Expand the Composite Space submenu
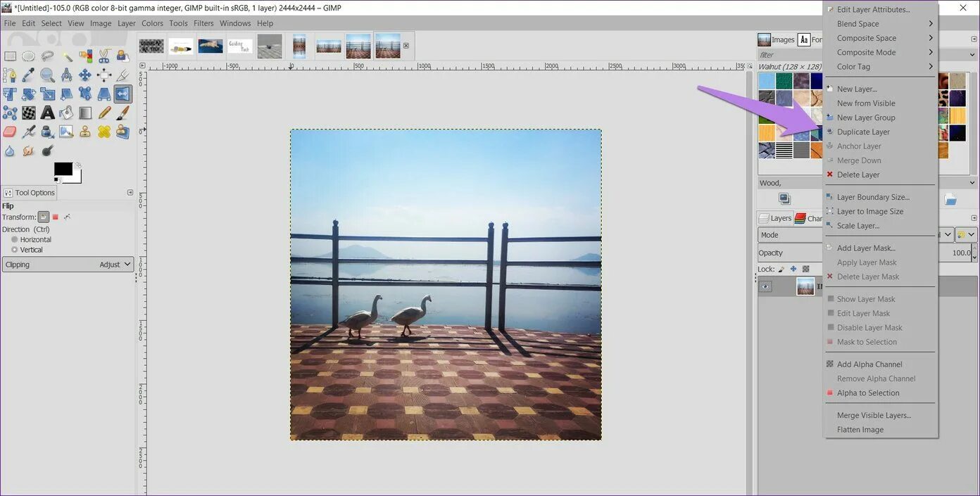The height and width of the screenshot is (496, 980). 881,38
